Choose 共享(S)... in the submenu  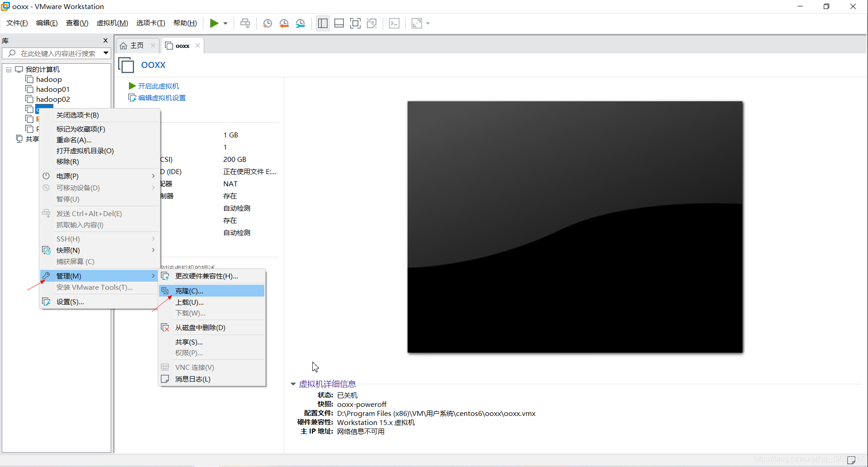212,342
